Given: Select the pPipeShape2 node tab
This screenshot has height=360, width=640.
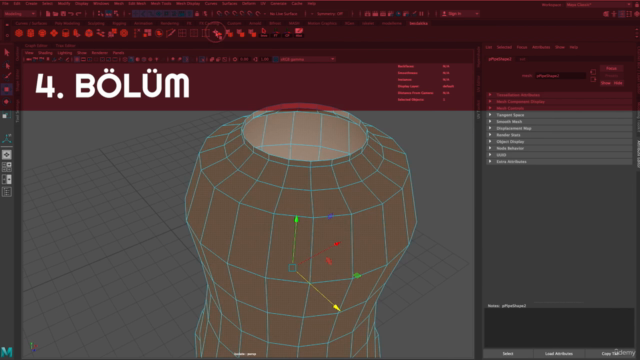Looking at the screenshot, I should [500, 59].
